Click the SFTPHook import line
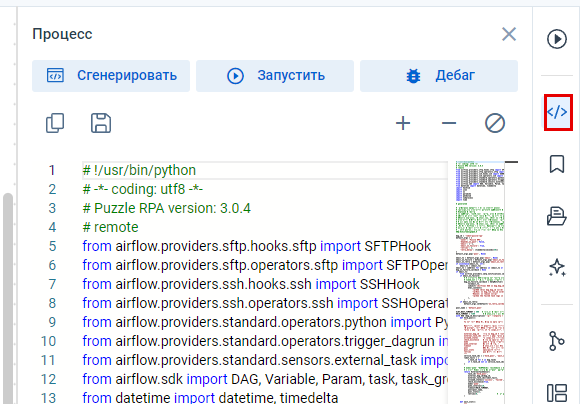 coord(256,246)
